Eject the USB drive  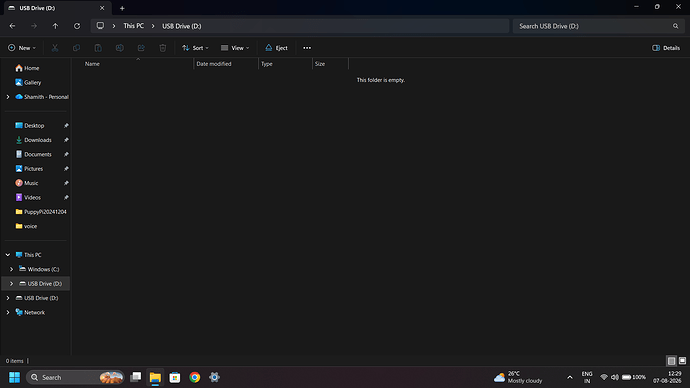(x=276, y=48)
